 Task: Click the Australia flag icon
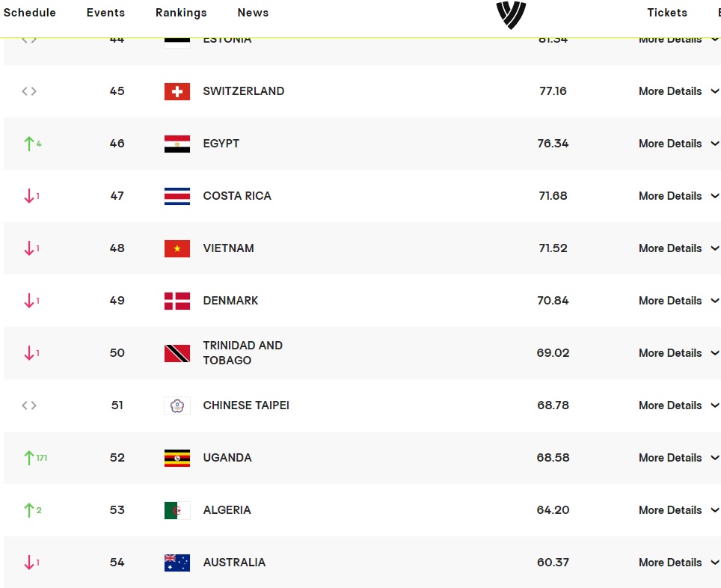(x=177, y=563)
